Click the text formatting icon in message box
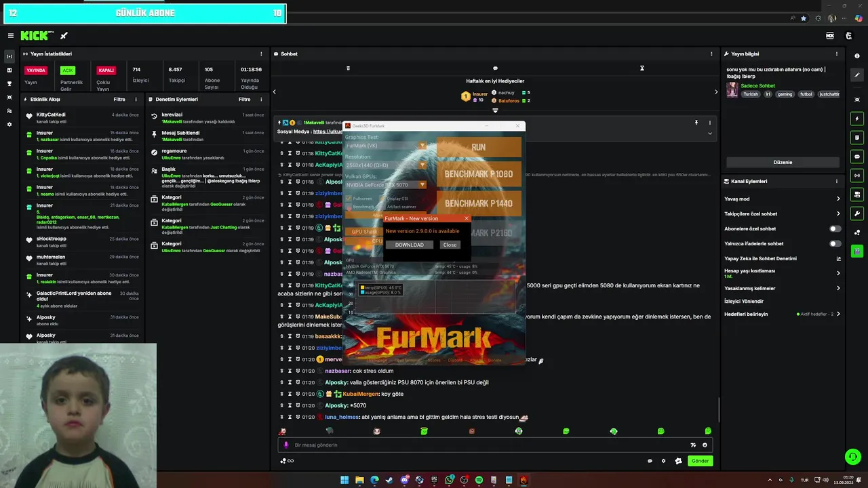The height and width of the screenshot is (488, 868). click(x=693, y=445)
